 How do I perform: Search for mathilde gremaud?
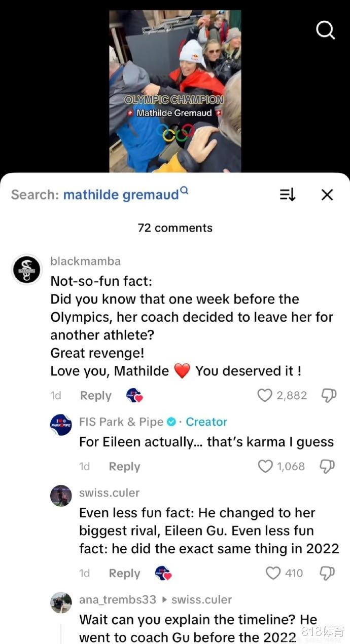[x=121, y=195]
